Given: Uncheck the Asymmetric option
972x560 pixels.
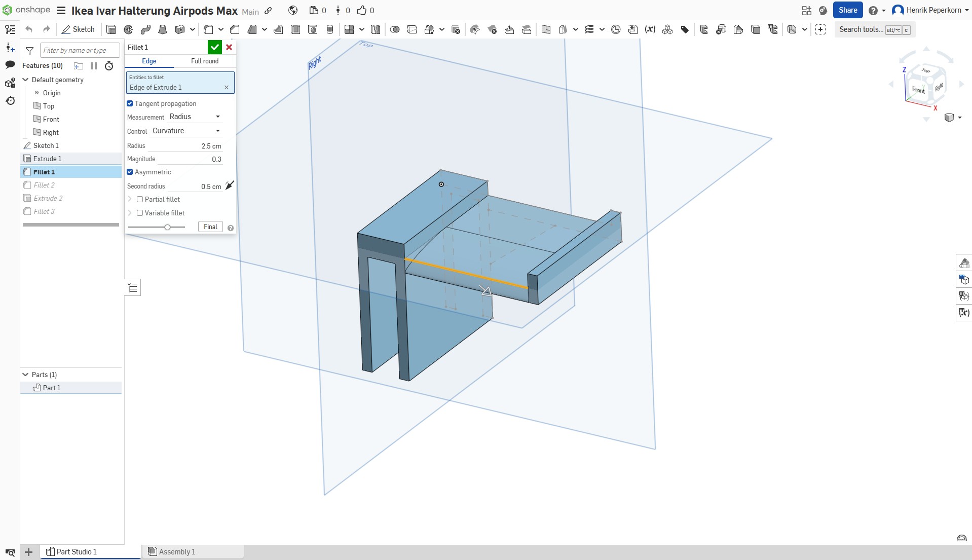Looking at the screenshot, I should pyautogui.click(x=130, y=172).
